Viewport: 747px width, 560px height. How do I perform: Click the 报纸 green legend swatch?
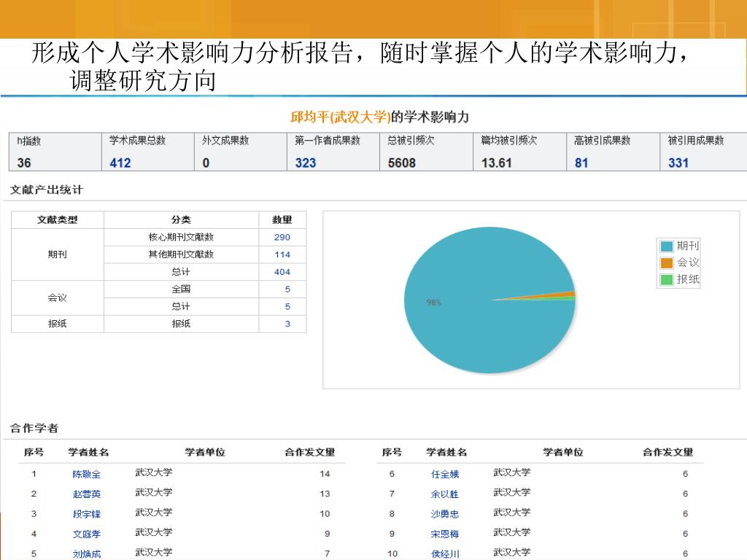(667, 279)
